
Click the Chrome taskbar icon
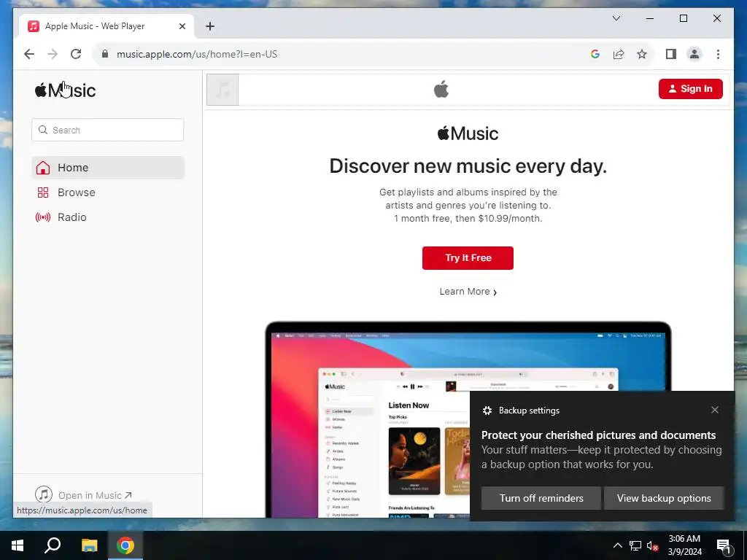[125, 545]
